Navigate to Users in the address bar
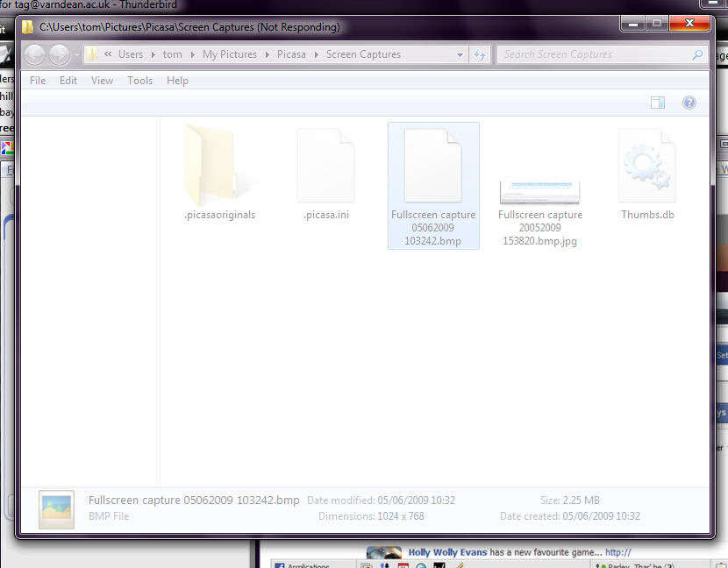728x568 pixels. (131, 54)
